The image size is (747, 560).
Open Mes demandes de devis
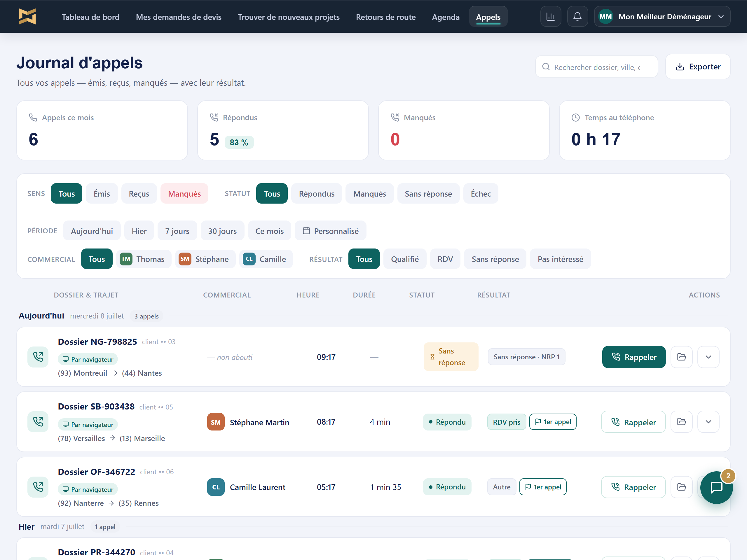coord(179,17)
